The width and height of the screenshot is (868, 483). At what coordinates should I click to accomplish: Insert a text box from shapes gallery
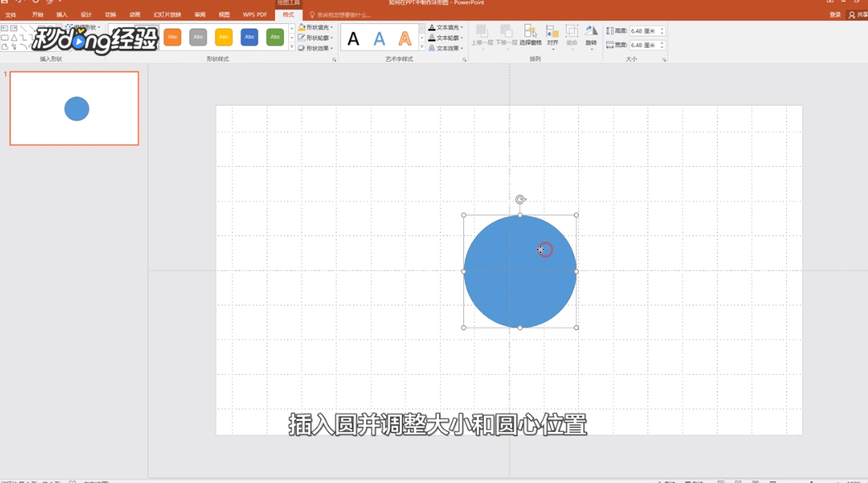pos(4,28)
